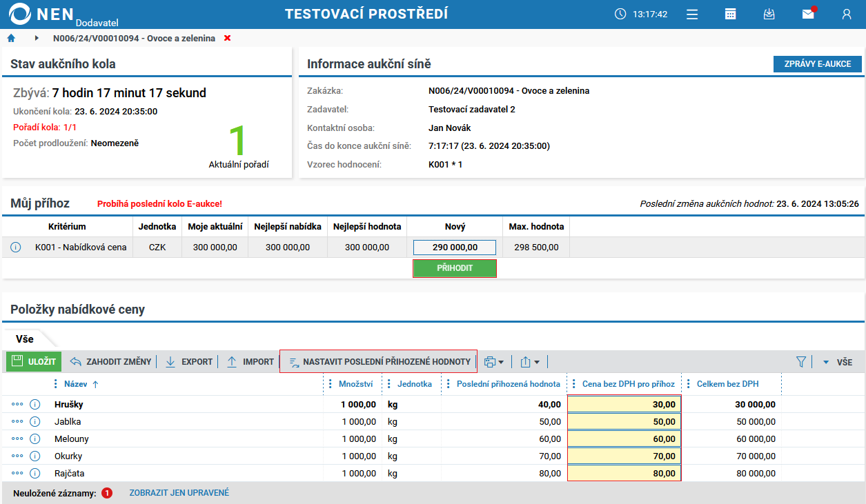Edit Hrušky price field 30,00
This screenshot has height=504, width=866.
(x=624, y=404)
